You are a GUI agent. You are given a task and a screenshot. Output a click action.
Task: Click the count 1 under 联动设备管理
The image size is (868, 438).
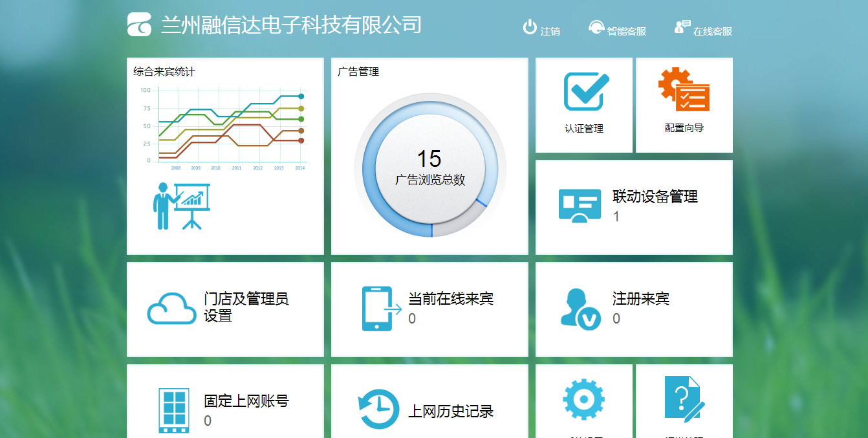click(616, 217)
